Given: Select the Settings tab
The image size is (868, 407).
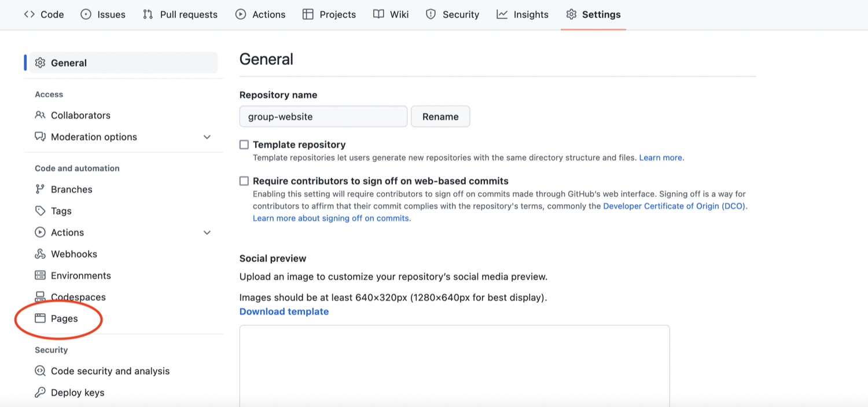Looking at the screenshot, I should [x=593, y=14].
